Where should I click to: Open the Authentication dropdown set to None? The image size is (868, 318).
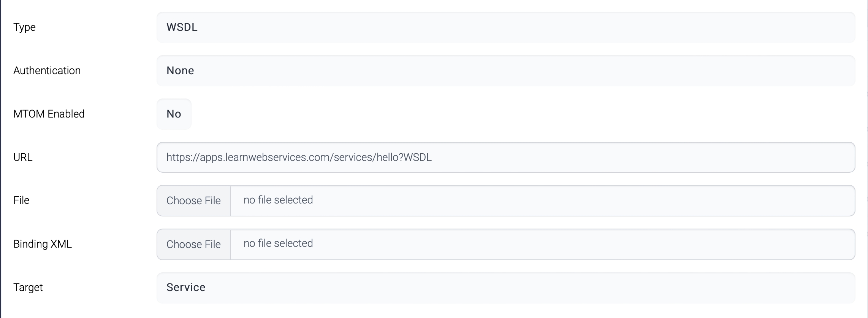point(505,71)
